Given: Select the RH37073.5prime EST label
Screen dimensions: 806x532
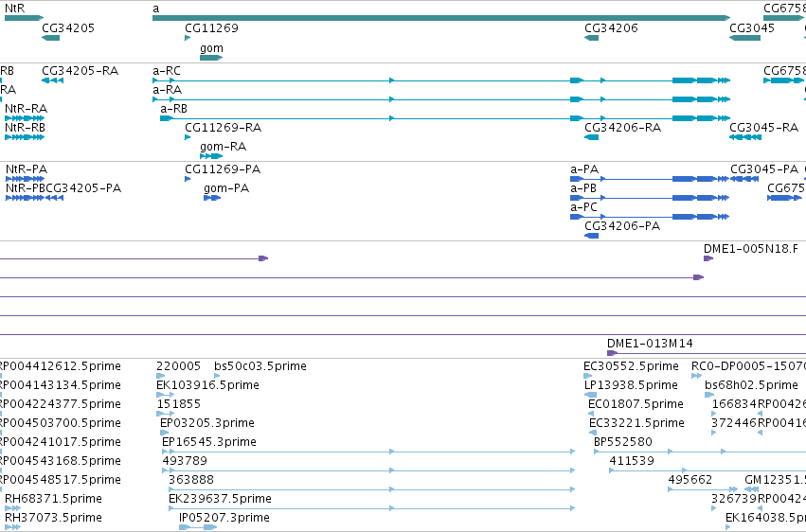Looking at the screenshot, I should 53,517.
